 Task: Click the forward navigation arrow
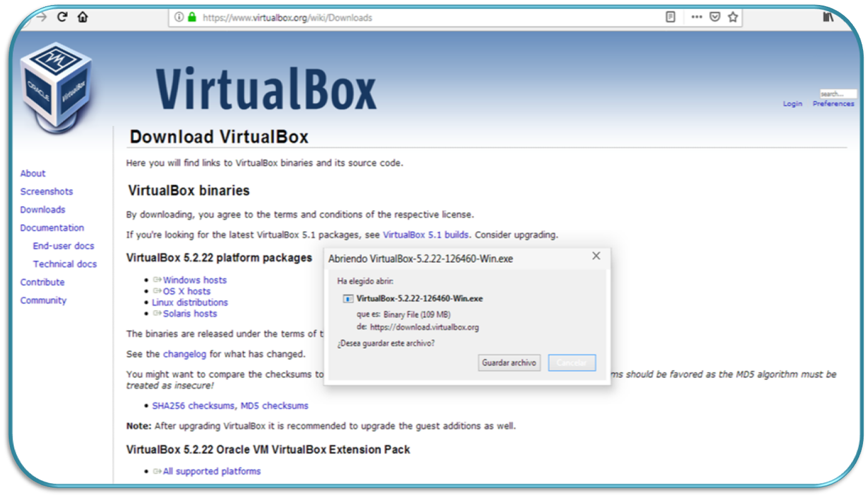point(42,17)
